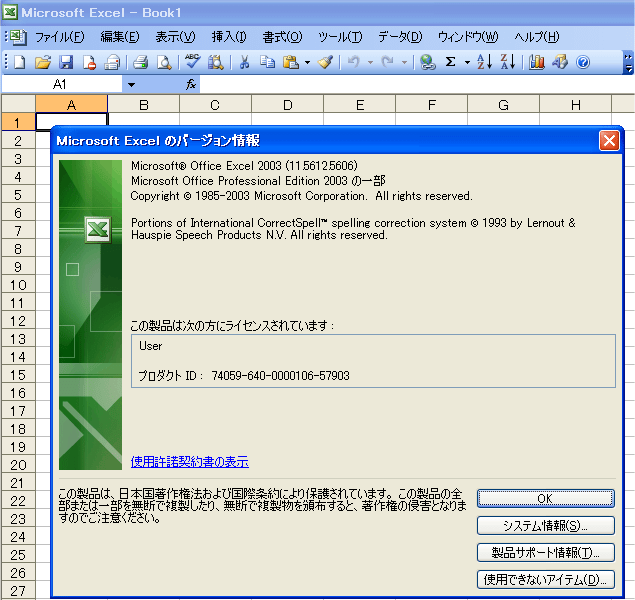Image resolution: width=635 pixels, height=600 pixels.
Task: Click the formula bar input area
Action: [416, 85]
